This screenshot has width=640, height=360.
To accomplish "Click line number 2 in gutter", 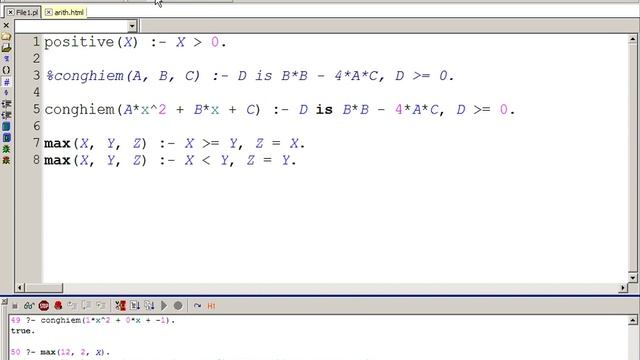I will tap(36, 59).
